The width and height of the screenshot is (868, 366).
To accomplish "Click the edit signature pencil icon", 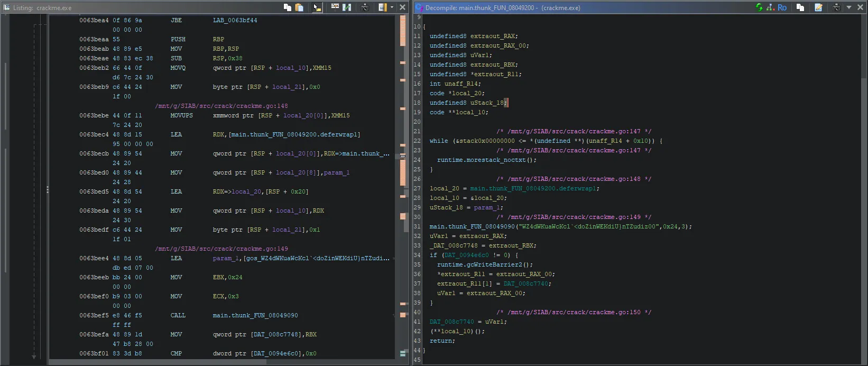I will [x=818, y=7].
